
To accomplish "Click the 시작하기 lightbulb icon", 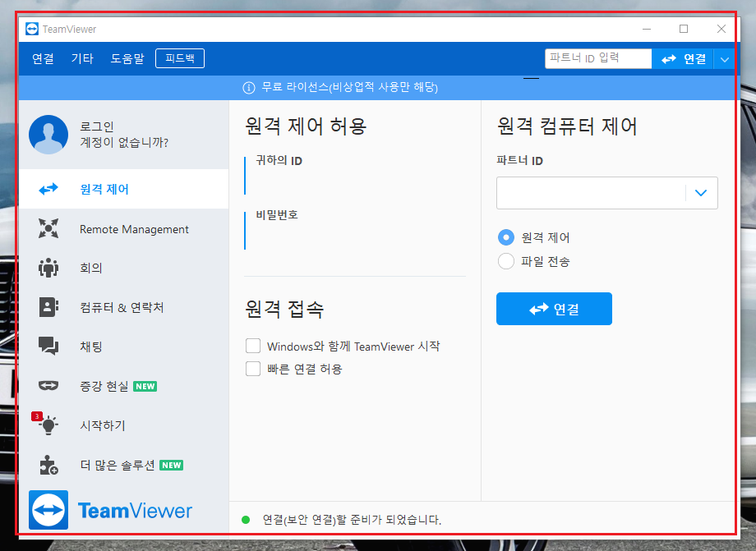I will tap(48, 425).
